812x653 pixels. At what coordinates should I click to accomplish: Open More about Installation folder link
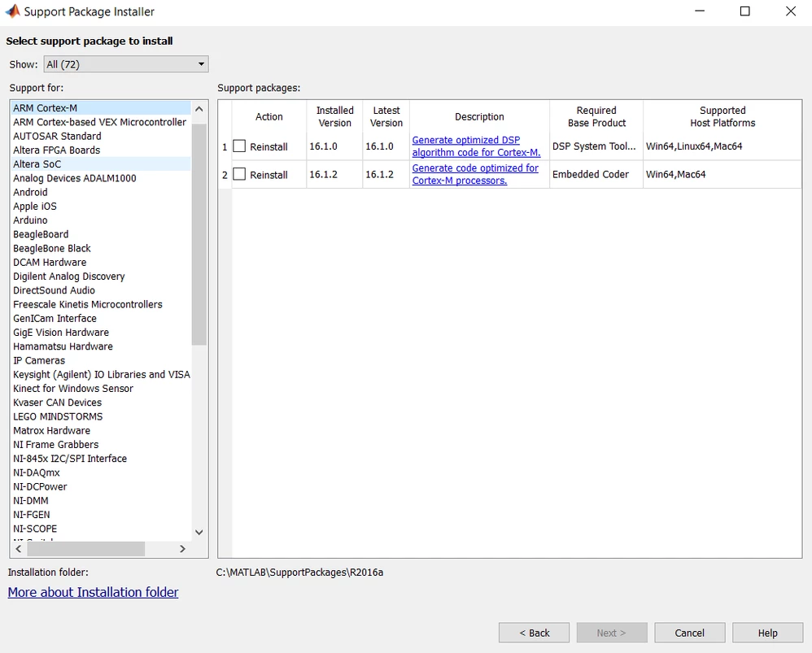[94, 592]
